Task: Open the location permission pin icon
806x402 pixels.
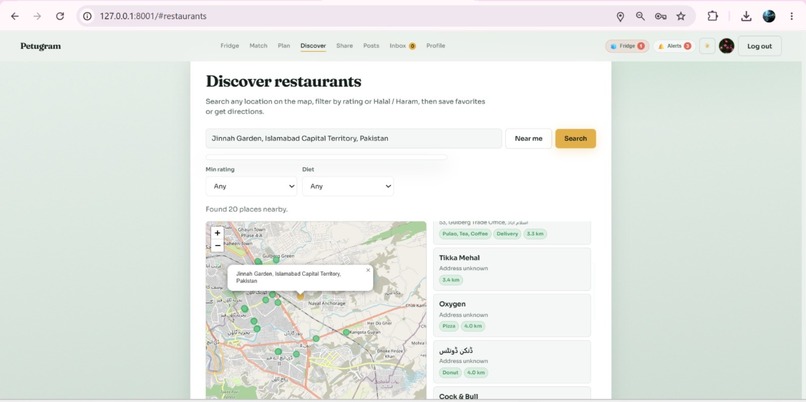Action: tap(620, 16)
